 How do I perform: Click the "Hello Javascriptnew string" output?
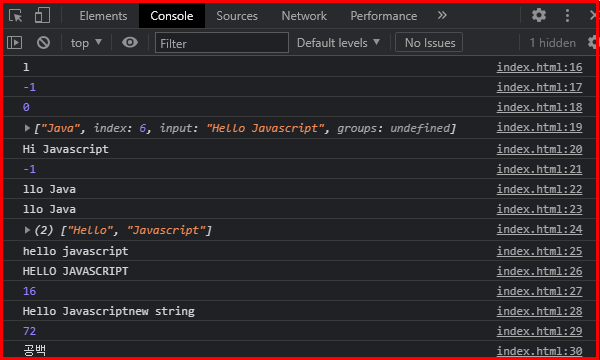pos(109,311)
